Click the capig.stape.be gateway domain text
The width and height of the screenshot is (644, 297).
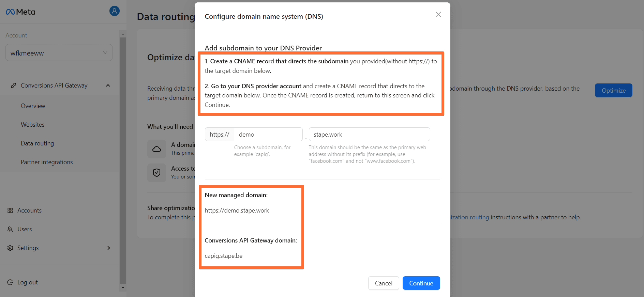224,256
